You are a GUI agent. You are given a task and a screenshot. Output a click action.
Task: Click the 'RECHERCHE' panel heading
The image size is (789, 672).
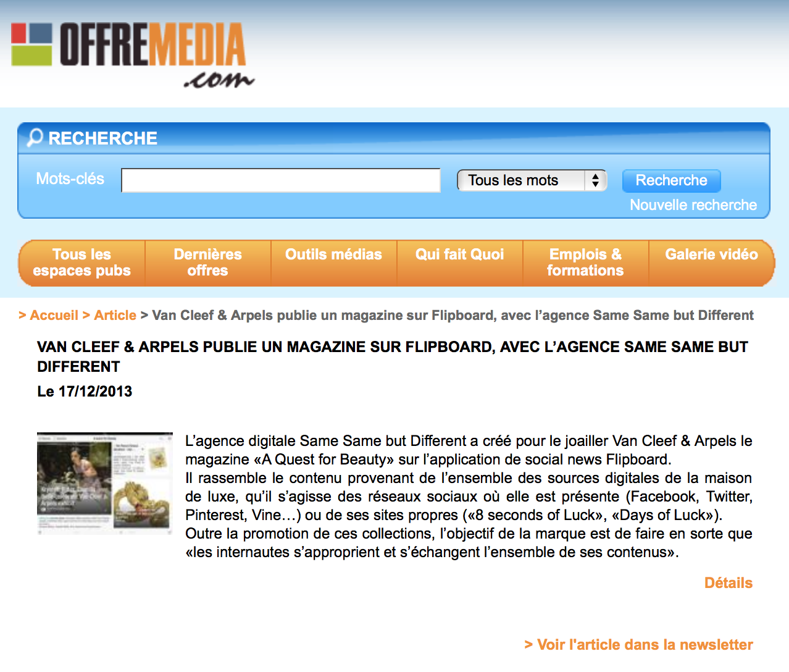click(x=103, y=138)
